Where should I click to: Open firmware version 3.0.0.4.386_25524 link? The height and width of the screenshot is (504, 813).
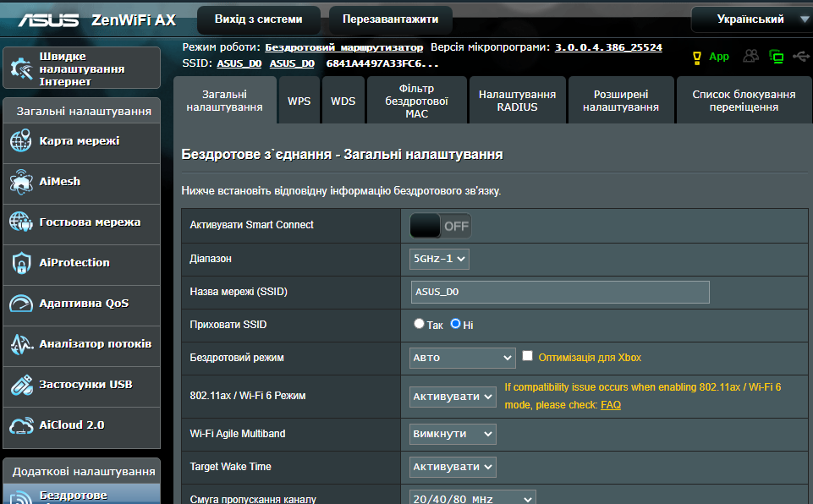609,47
